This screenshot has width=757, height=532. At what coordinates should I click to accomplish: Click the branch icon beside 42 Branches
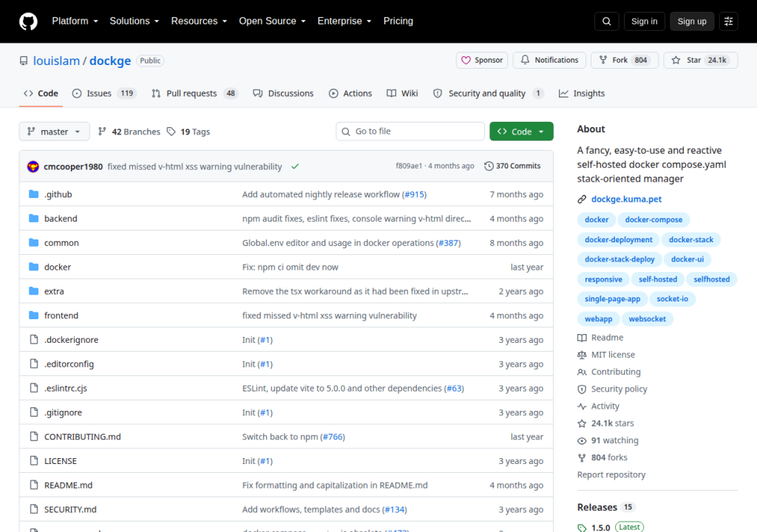click(102, 132)
